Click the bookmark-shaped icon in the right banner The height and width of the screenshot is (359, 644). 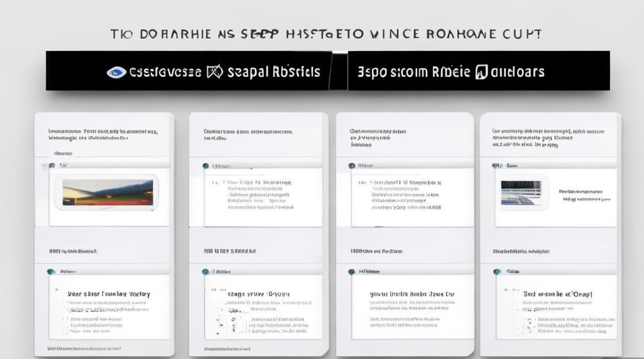[481, 72]
